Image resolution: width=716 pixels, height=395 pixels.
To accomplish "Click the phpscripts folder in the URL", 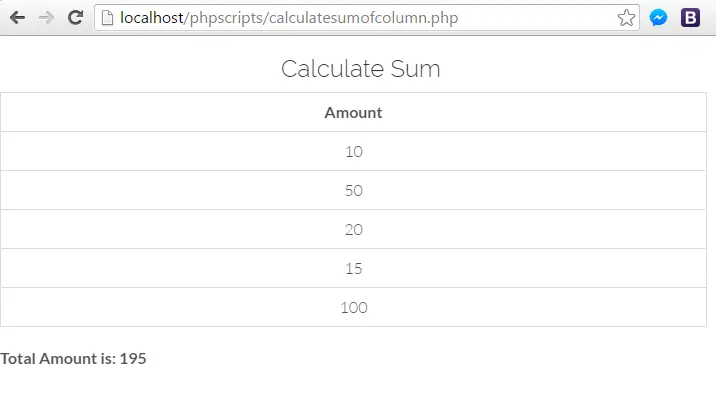I will pyautogui.click(x=226, y=18).
